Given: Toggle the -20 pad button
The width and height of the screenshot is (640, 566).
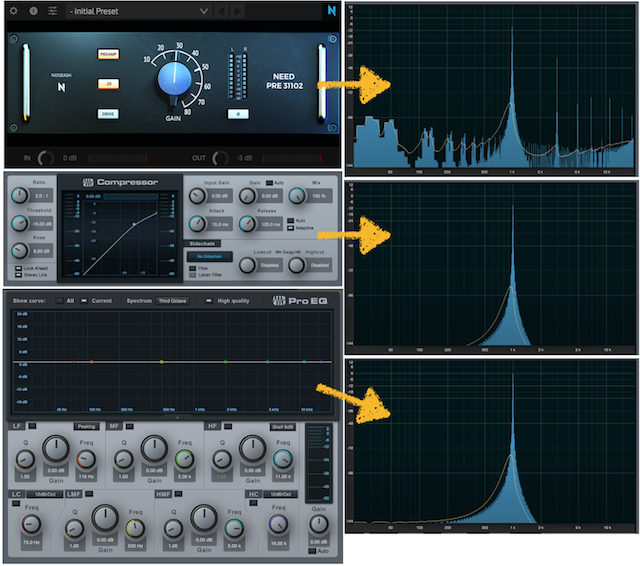Looking at the screenshot, I should pos(108,84).
